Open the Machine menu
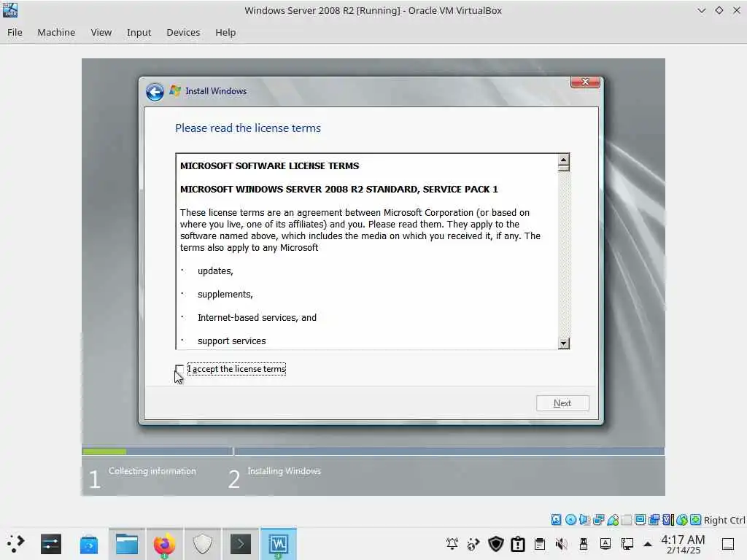The height and width of the screenshot is (560, 747). [x=56, y=32]
